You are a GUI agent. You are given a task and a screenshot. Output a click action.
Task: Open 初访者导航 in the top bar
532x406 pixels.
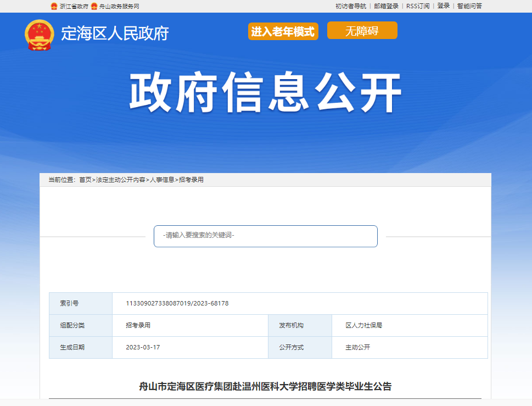pos(350,6)
